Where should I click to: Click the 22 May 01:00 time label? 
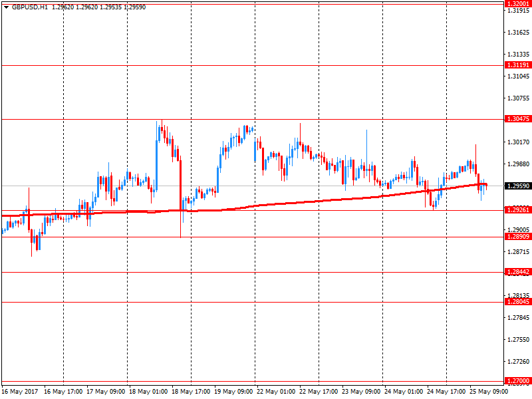(x=276, y=392)
